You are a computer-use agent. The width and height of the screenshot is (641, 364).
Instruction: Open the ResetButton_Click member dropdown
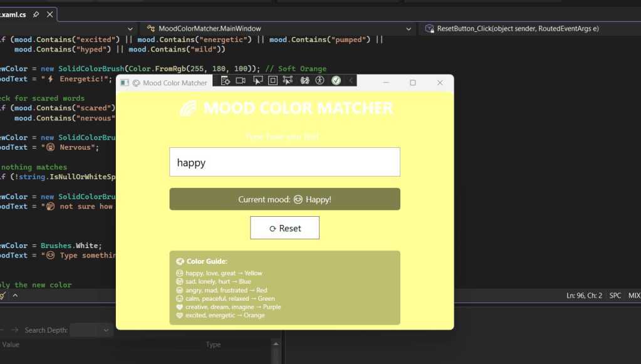click(529, 29)
